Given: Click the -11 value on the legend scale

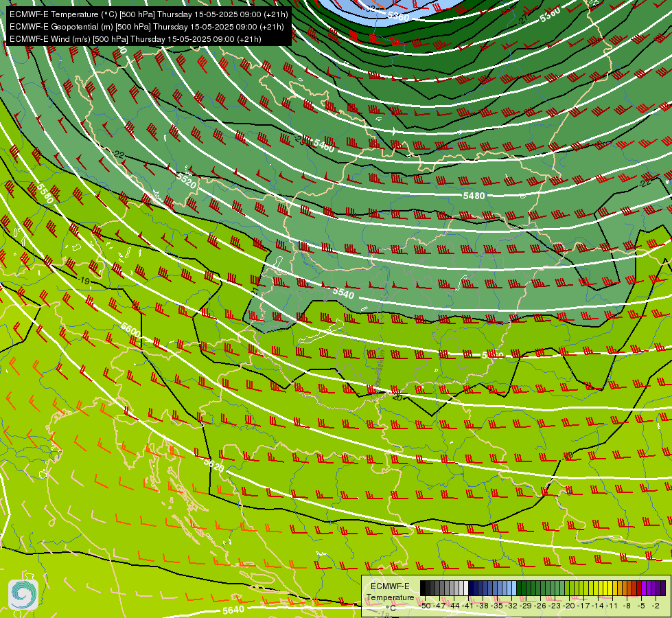Looking at the screenshot, I should point(612,606).
